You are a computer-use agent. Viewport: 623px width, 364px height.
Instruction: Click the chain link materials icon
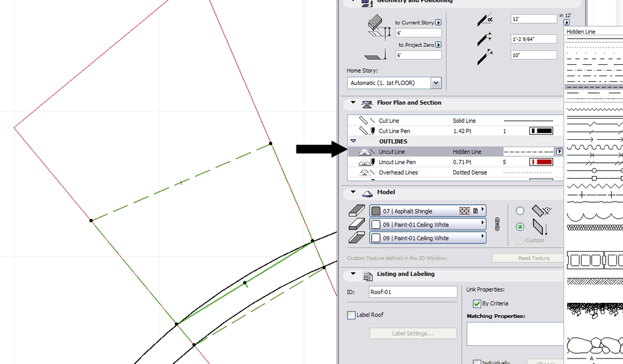[497, 225]
